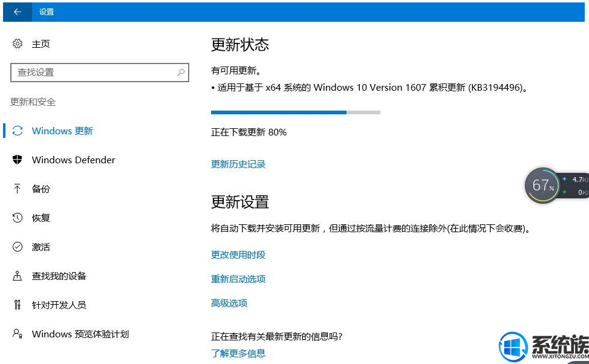
Task: Open 备份 backup section
Action: click(x=41, y=189)
